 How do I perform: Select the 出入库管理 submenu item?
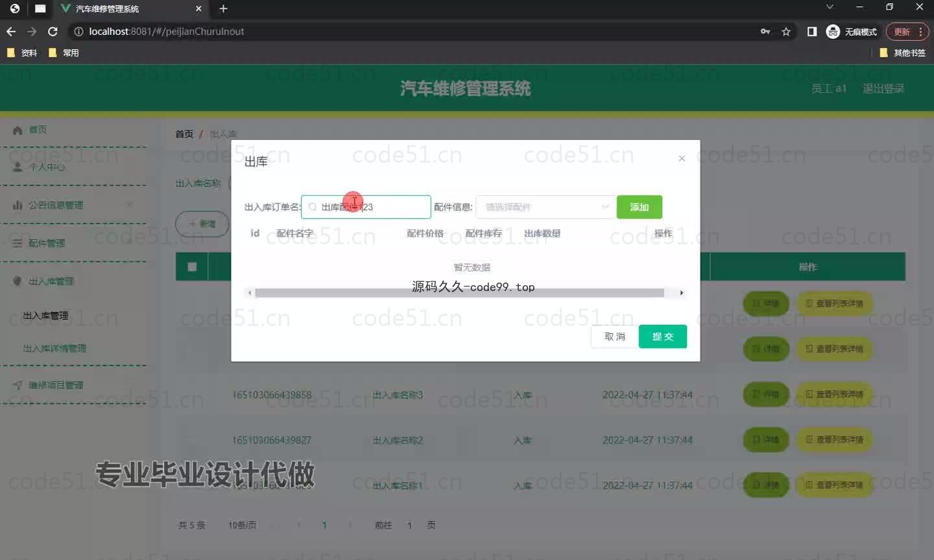click(45, 316)
